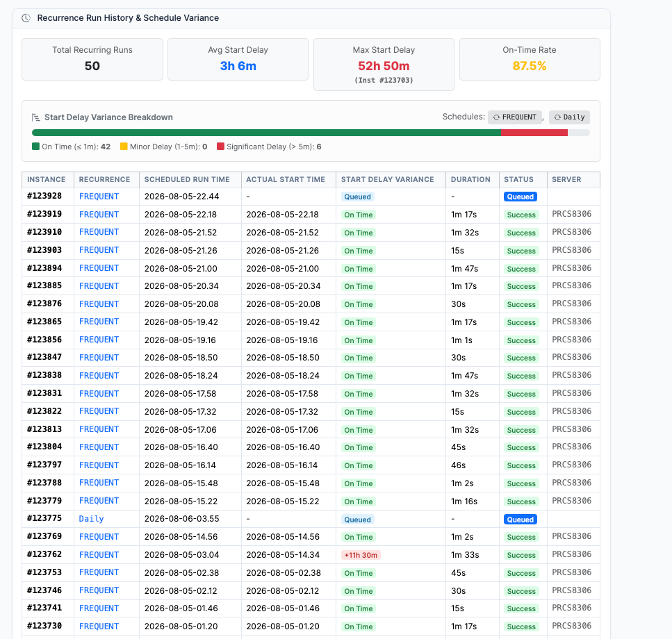Open the FREQUENT link for instance #123919
672x639 pixels.
click(x=99, y=215)
